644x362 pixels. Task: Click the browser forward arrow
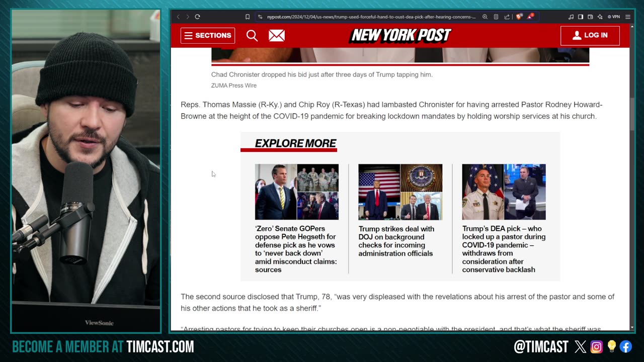click(x=188, y=17)
